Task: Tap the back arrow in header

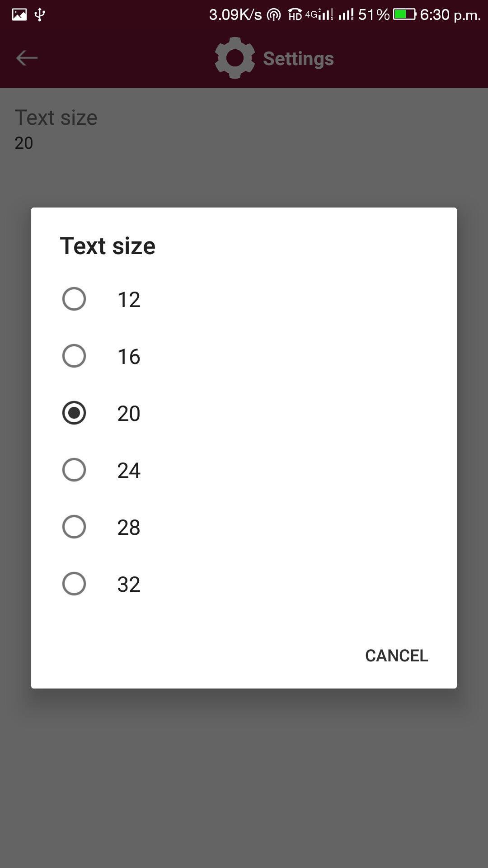Action: pyautogui.click(x=27, y=58)
